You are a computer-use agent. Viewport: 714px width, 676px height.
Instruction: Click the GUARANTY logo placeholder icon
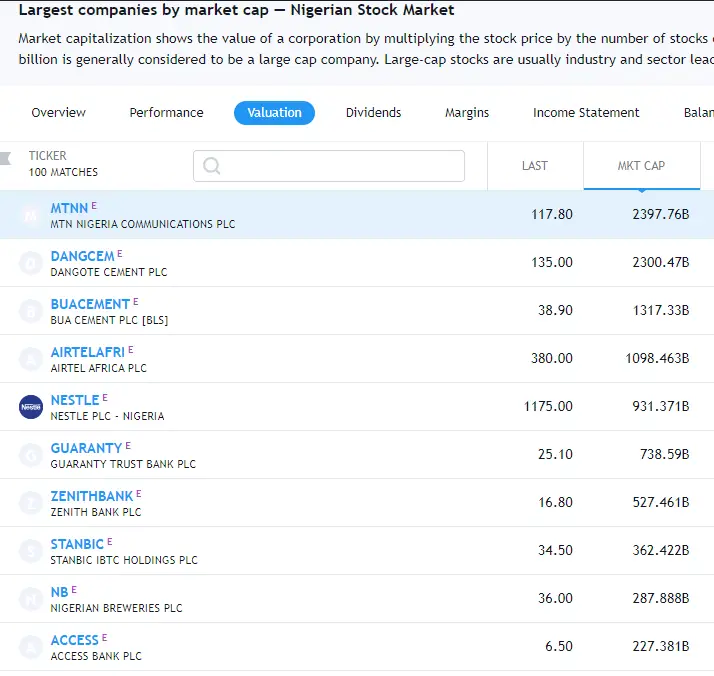click(31, 455)
